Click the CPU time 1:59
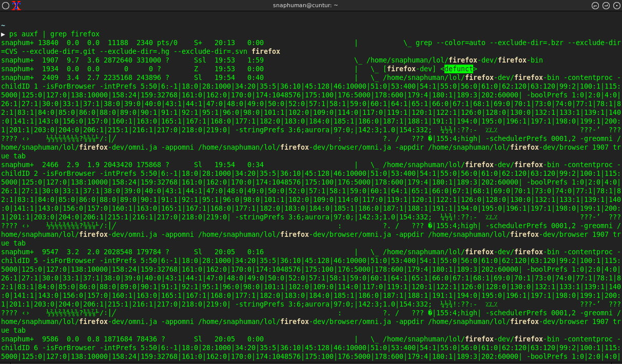 (x=256, y=60)
